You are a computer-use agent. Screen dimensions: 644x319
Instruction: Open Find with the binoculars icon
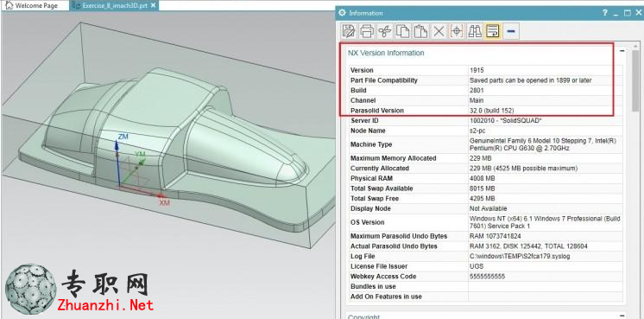[x=475, y=31]
